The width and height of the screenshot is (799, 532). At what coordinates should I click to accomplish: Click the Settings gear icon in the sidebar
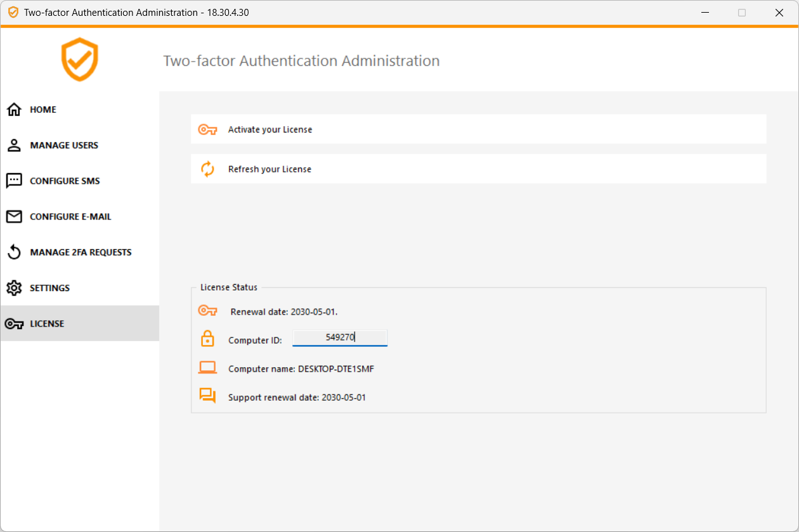[14, 288]
